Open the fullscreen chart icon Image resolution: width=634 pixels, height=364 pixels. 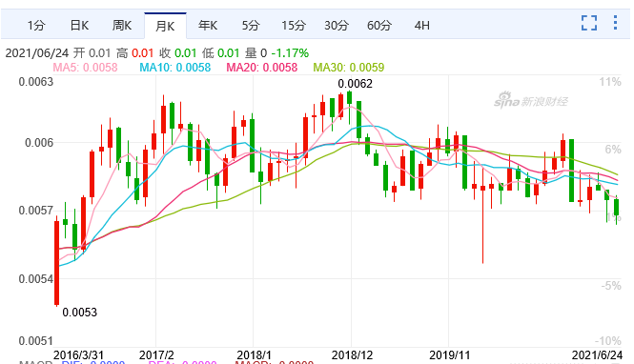coord(589,23)
